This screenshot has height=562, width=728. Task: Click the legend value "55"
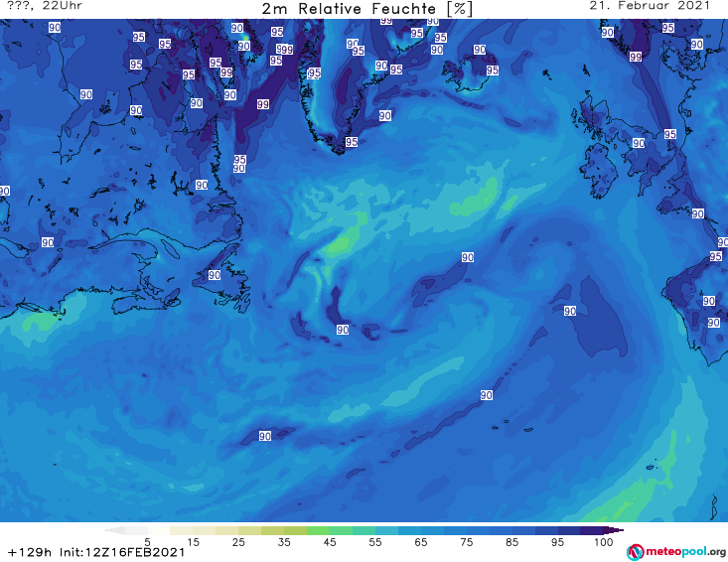(375, 542)
